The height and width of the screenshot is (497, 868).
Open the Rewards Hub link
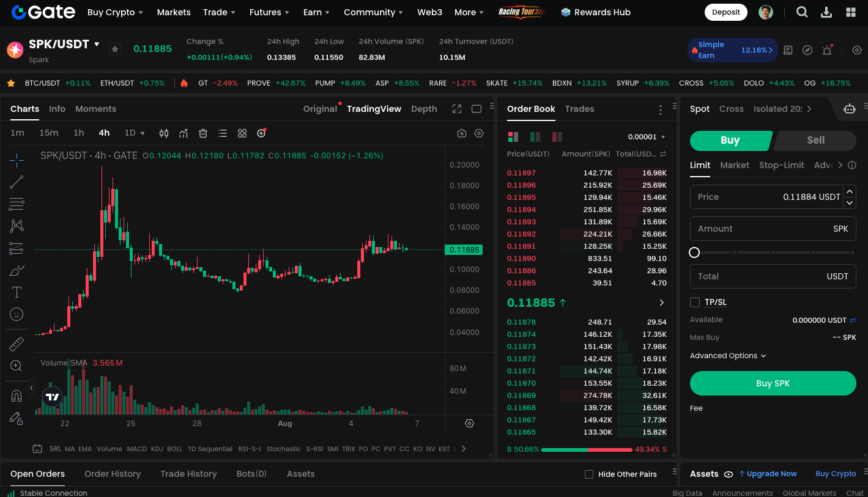coord(595,12)
